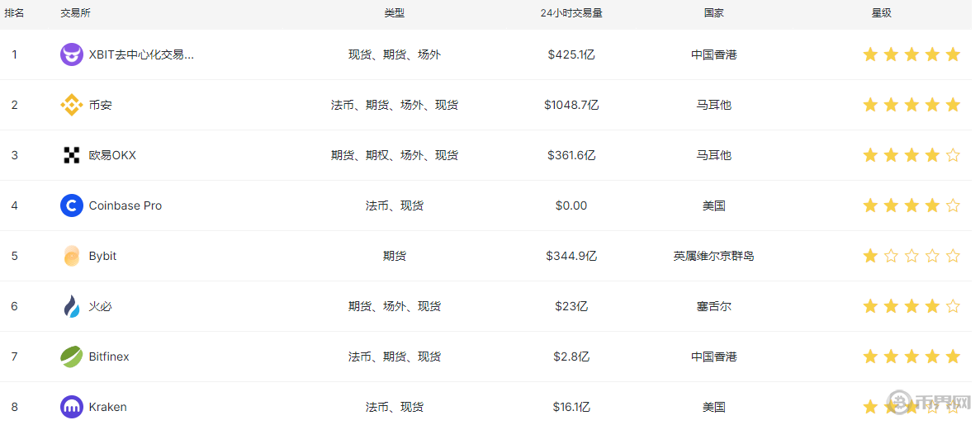Click the Huobi (火必) flame logo
The width and height of the screenshot is (980, 425).
72,306
